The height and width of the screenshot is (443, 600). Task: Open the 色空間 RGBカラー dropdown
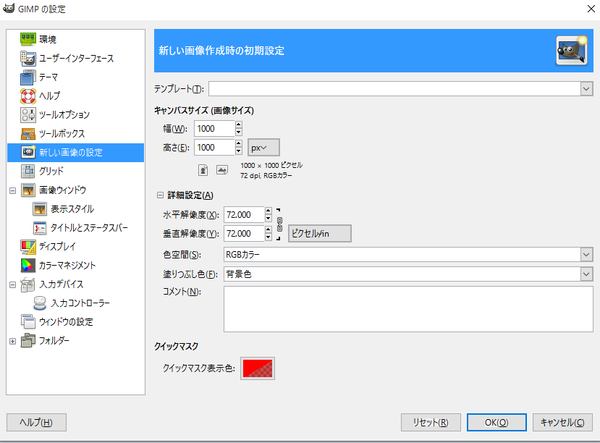[x=408, y=255]
